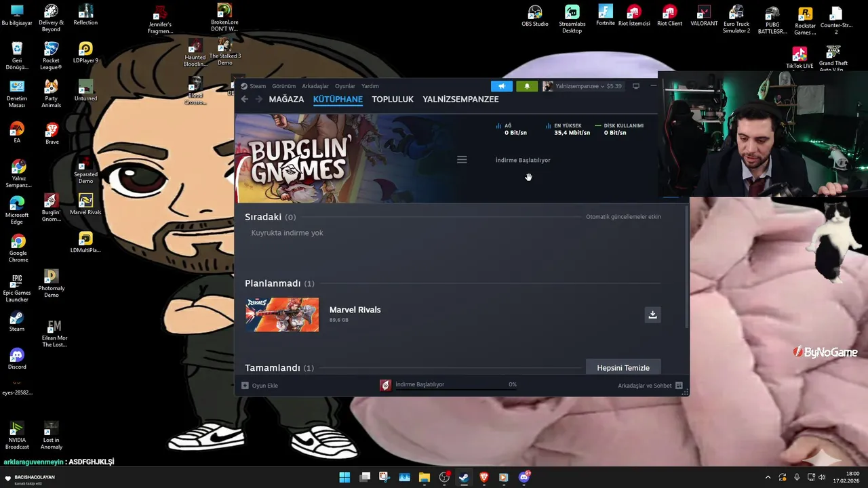Image resolution: width=868 pixels, height=488 pixels.
Task: Switch to Big Picture mode icon
Action: [636, 86]
